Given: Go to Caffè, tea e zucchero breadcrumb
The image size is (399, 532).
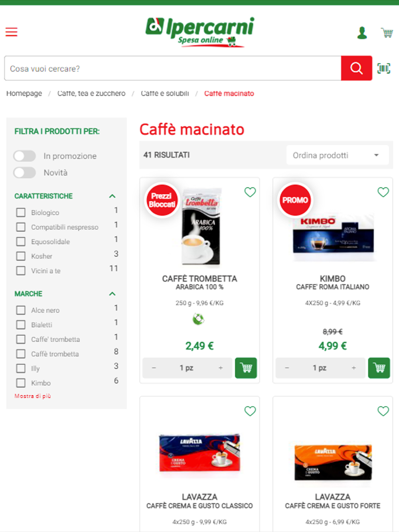Looking at the screenshot, I should [x=91, y=93].
